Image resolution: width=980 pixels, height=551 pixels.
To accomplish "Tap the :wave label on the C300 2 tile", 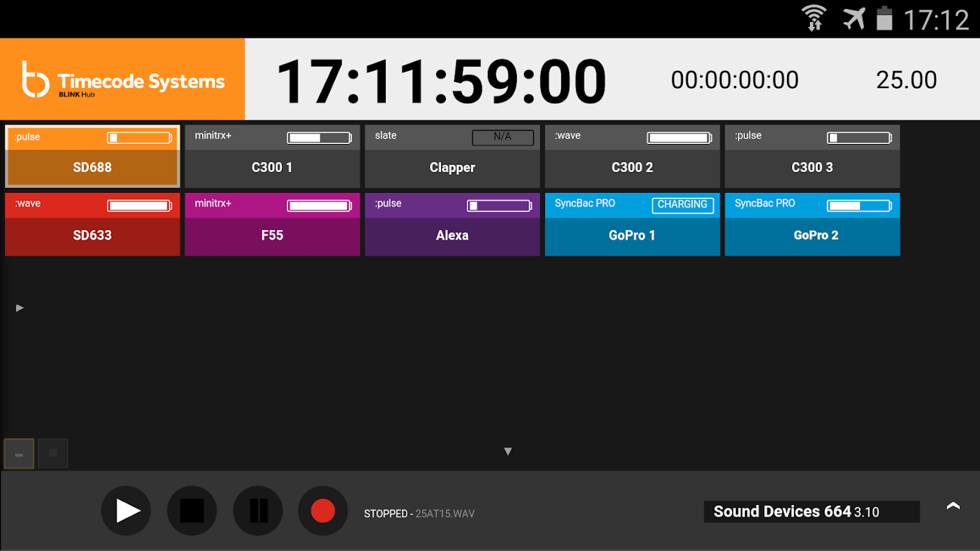I will click(x=568, y=136).
